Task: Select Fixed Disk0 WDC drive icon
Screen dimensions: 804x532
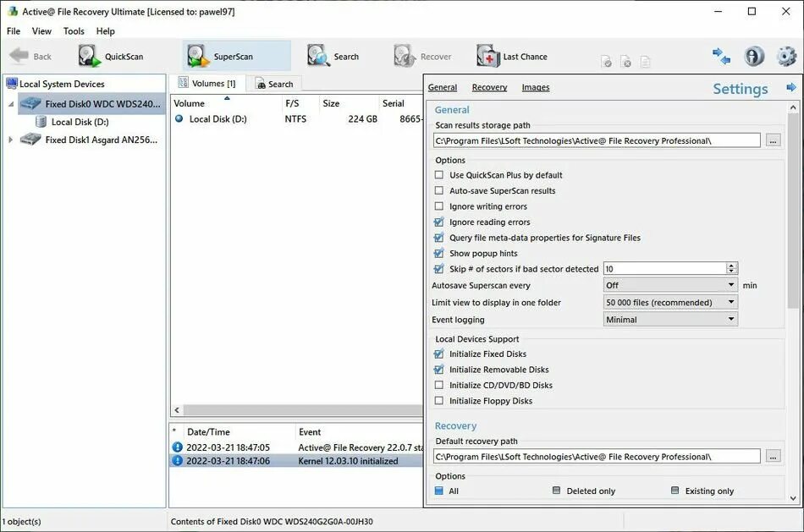Action: 30,103
